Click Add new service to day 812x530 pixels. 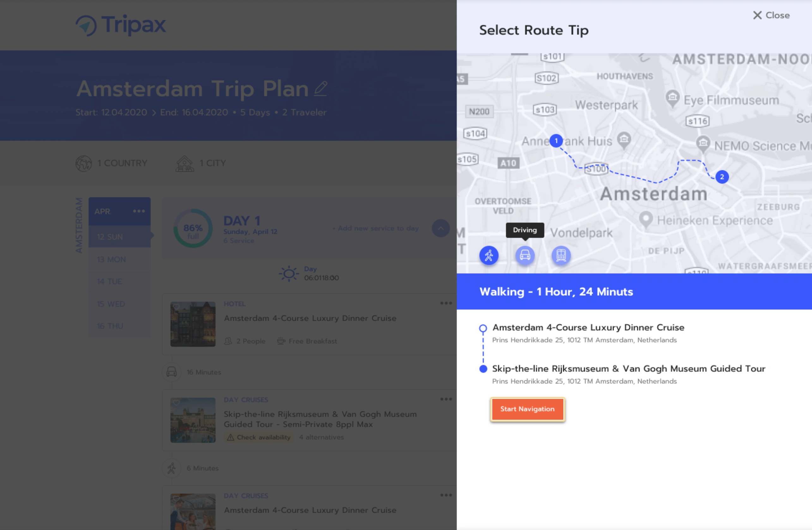(376, 228)
